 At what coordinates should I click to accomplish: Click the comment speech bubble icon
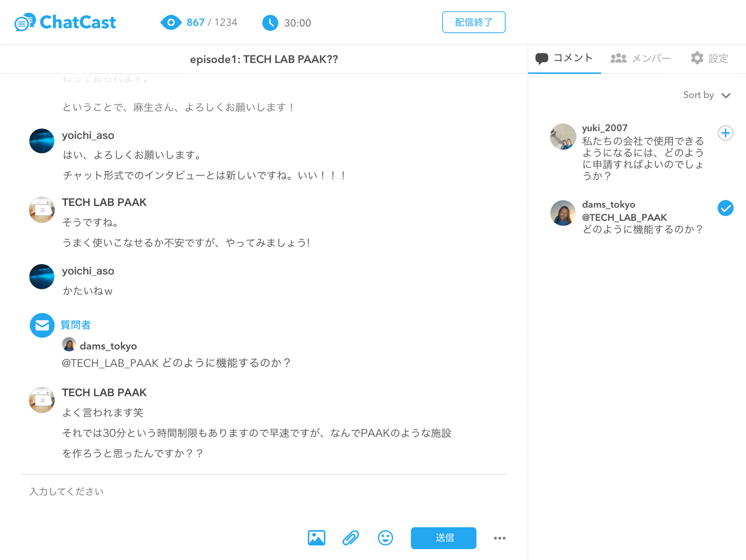pos(541,58)
